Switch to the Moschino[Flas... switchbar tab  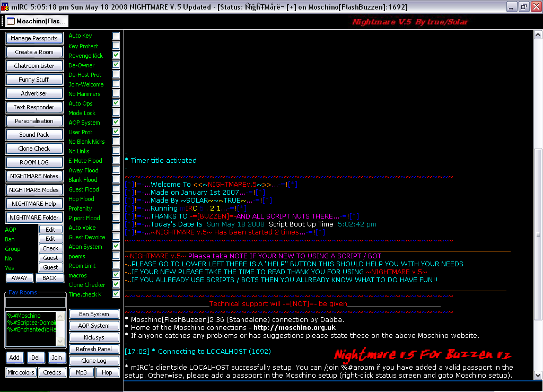pyautogui.click(x=37, y=21)
